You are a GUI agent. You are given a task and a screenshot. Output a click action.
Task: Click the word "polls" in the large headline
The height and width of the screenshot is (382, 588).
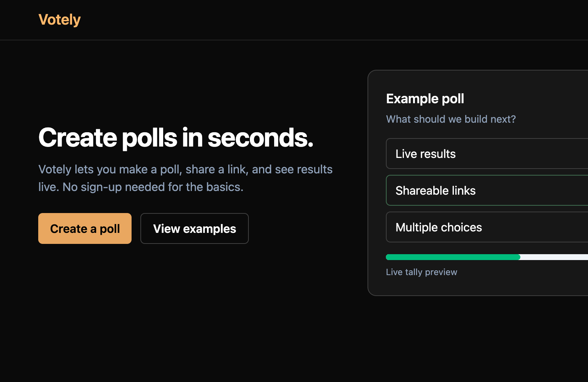click(150, 138)
